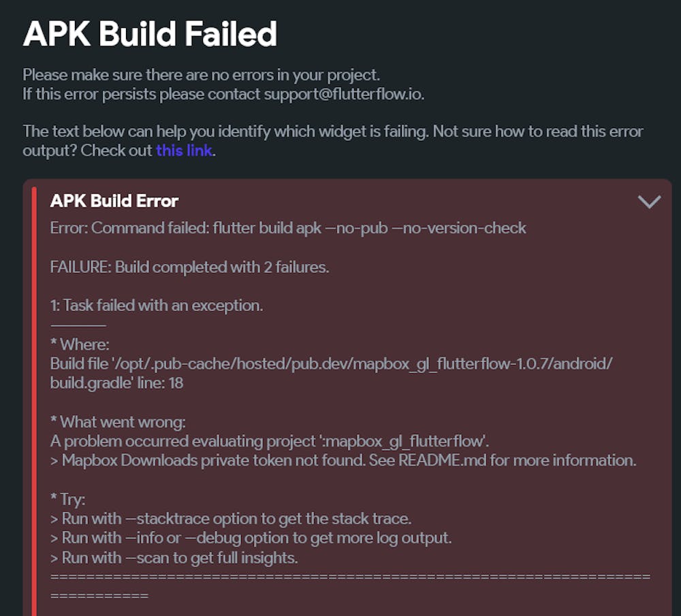Click the "Error: Command failed" line
Image resolution: width=681 pixels, height=616 pixels.
coord(288,227)
